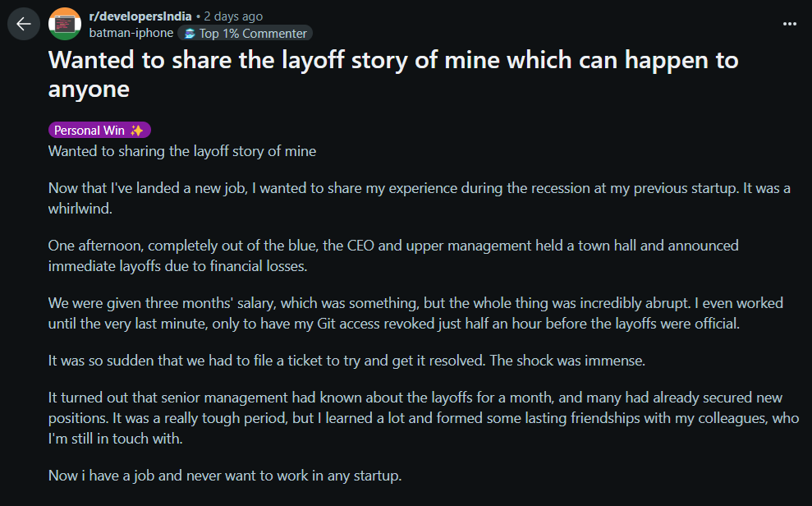Click the sparkle emoji in the flair
The height and width of the screenshot is (506, 812).
137,131
